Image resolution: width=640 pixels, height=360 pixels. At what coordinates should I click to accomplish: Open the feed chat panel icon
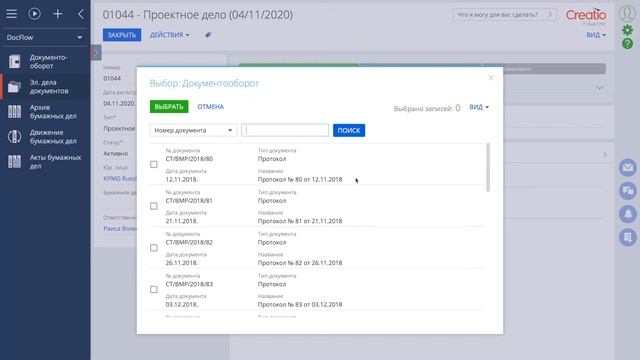[x=628, y=191]
